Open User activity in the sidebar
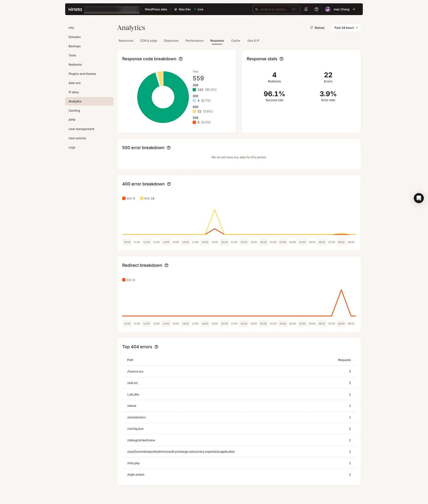Image resolution: width=428 pixels, height=504 pixels. [77, 138]
